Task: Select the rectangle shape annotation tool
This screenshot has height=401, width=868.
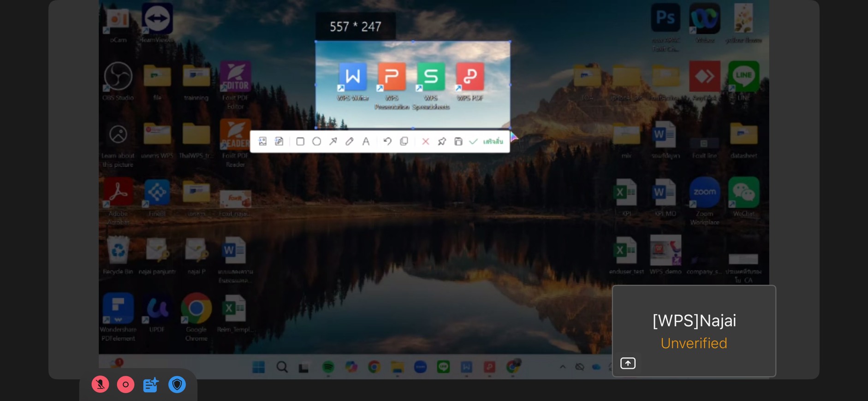Action: 300,142
